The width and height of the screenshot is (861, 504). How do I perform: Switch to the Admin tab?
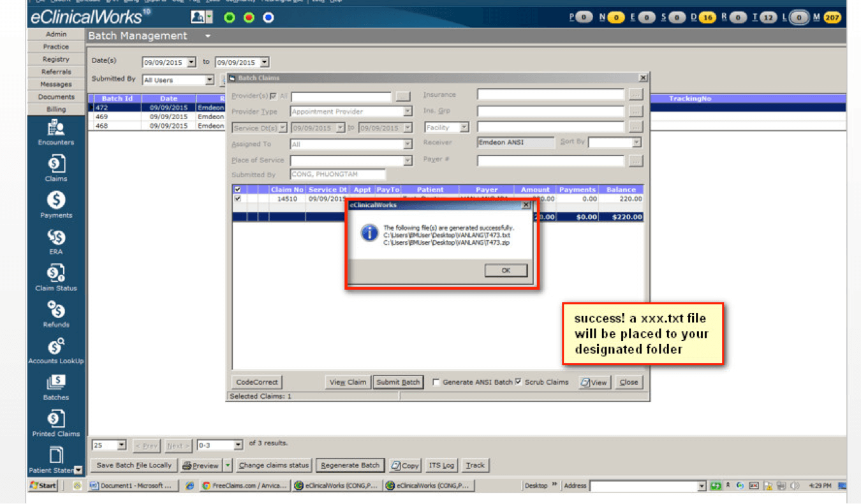click(56, 34)
